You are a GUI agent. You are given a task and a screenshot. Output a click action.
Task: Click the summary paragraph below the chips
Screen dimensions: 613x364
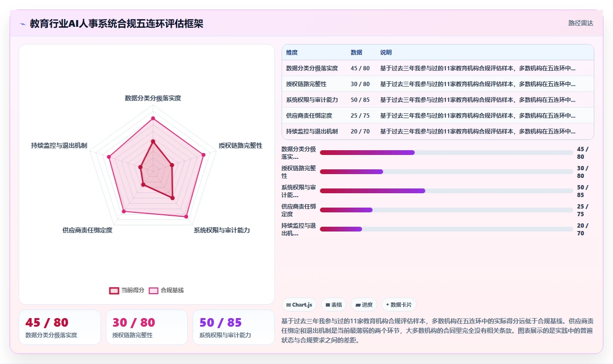(x=438, y=331)
